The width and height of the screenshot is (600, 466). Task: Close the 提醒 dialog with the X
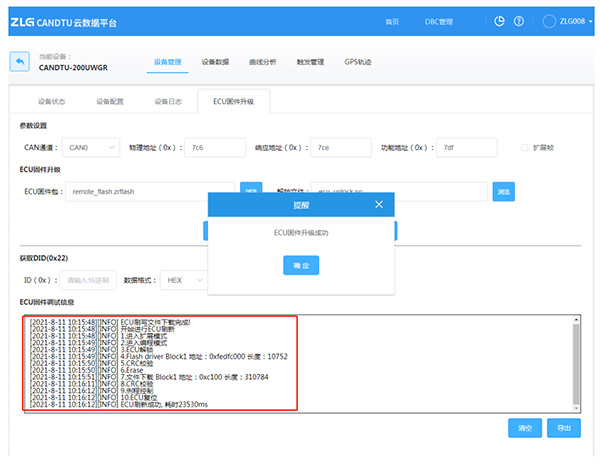378,204
